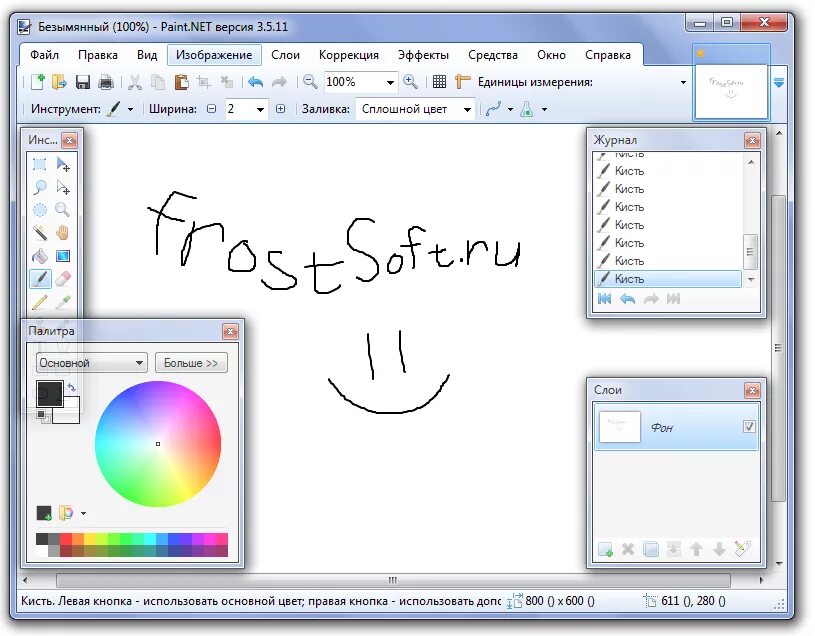Decrease brush width with minus button
815x636 pixels.
211,109
